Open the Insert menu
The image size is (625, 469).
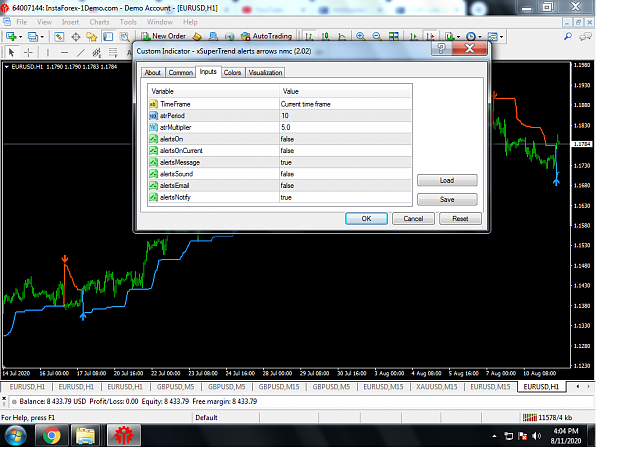[70, 22]
